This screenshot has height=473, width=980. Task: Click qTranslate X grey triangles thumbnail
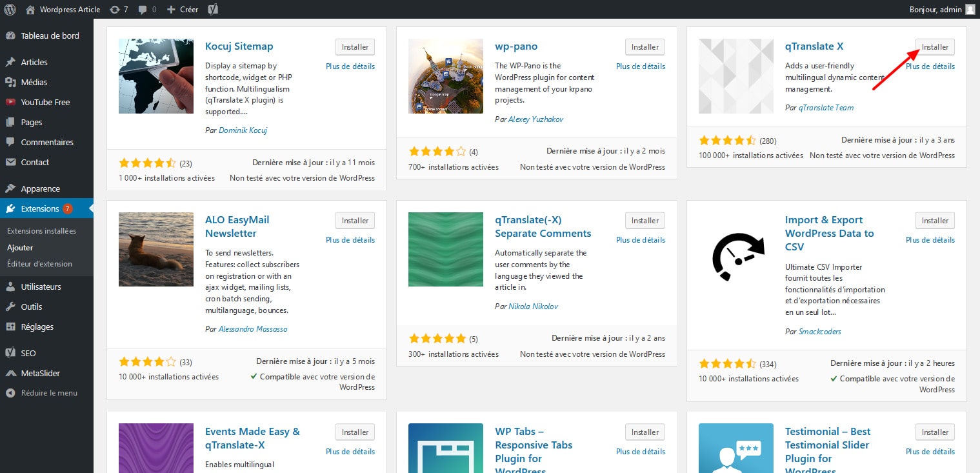pyautogui.click(x=736, y=76)
